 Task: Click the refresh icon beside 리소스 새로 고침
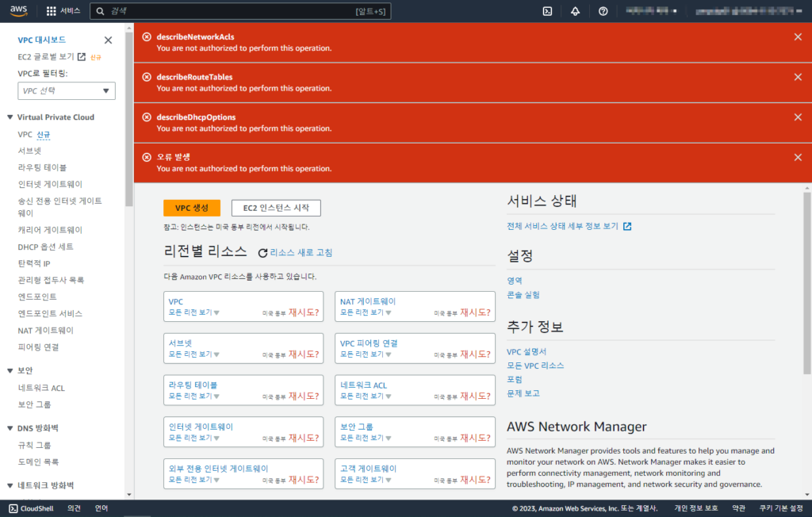pyautogui.click(x=262, y=253)
